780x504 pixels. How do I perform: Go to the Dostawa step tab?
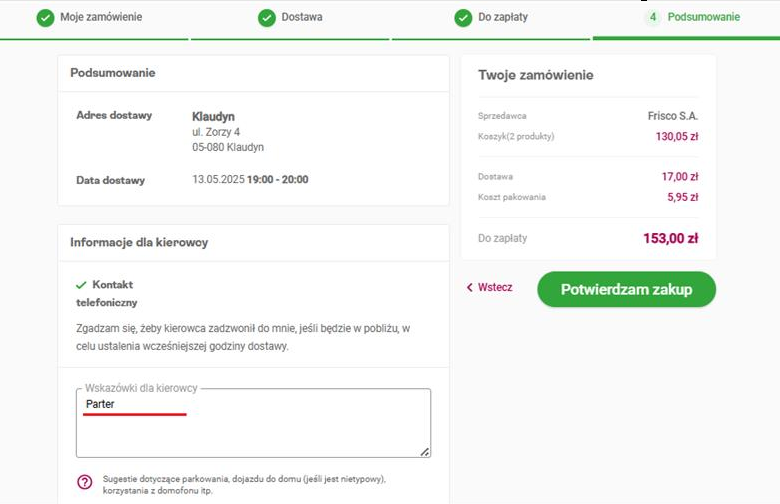pos(302,18)
